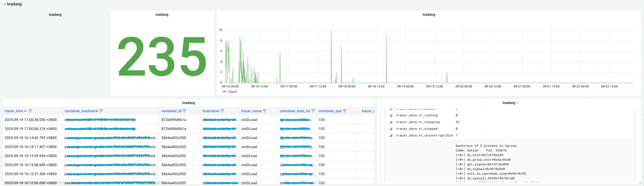Click the chart spike near 09-18 12:00
644x186 pixels.
point(387,59)
